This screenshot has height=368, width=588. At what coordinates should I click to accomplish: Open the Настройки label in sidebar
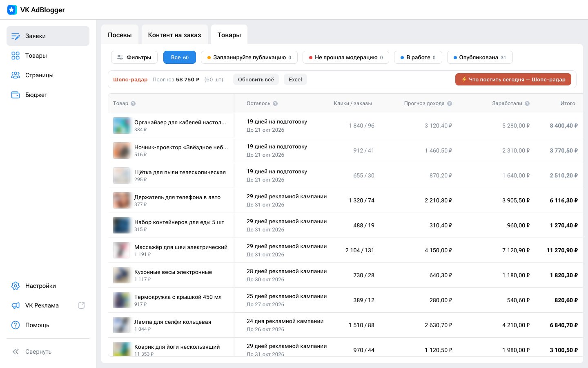(x=40, y=286)
